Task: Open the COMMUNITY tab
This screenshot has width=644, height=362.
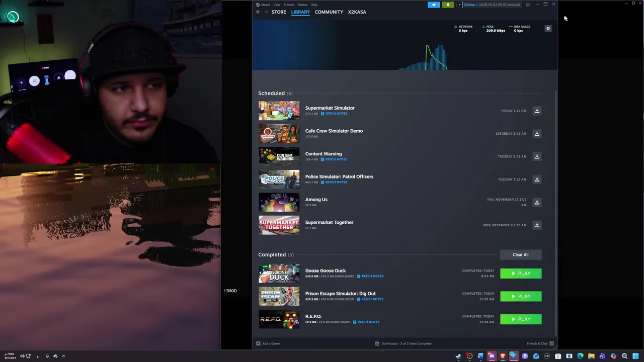Action: pyautogui.click(x=329, y=12)
